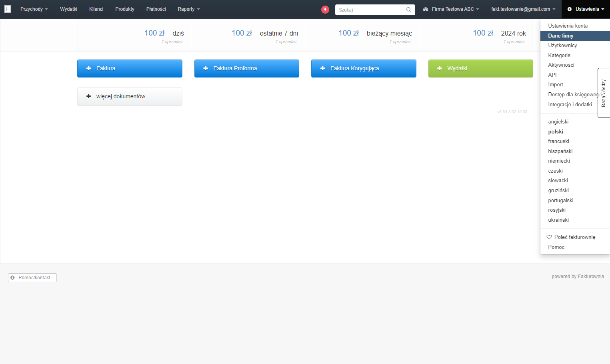Viewport: 610px width, 364px height.
Task: Click Poleć fakturownię menu item
Action: (575, 237)
